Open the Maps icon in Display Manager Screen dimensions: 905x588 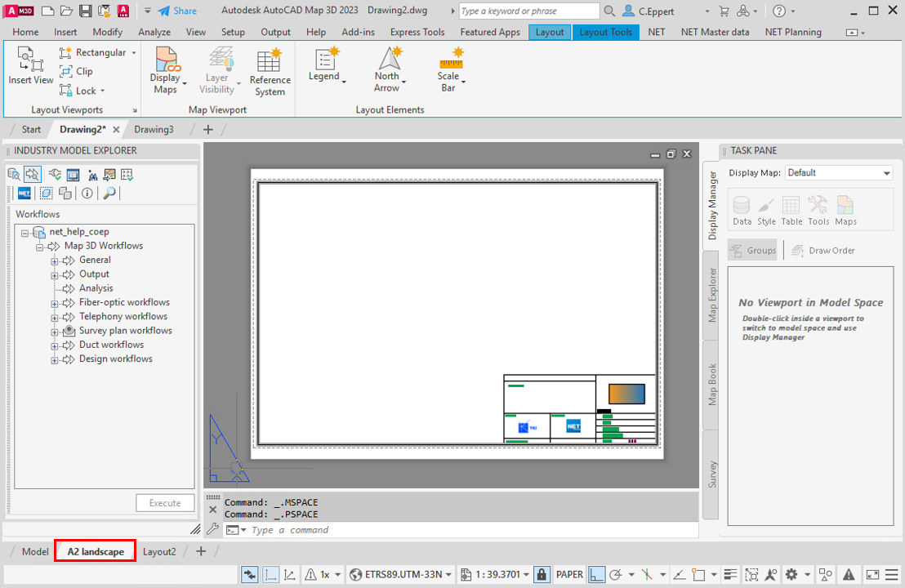point(845,211)
